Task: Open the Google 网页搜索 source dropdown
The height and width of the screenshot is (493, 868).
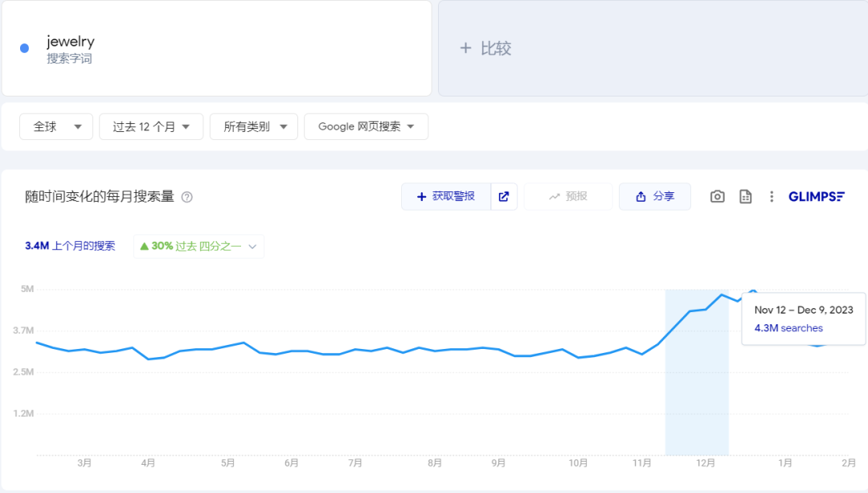Action: click(366, 126)
